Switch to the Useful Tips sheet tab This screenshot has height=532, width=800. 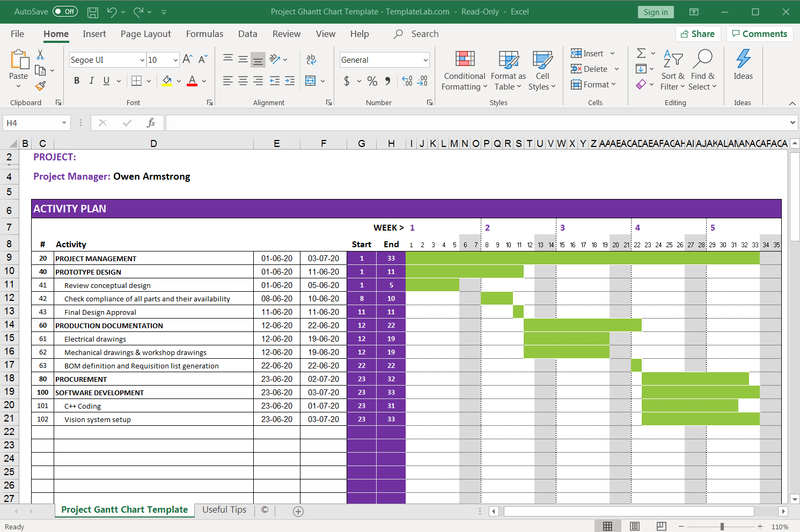(x=224, y=509)
